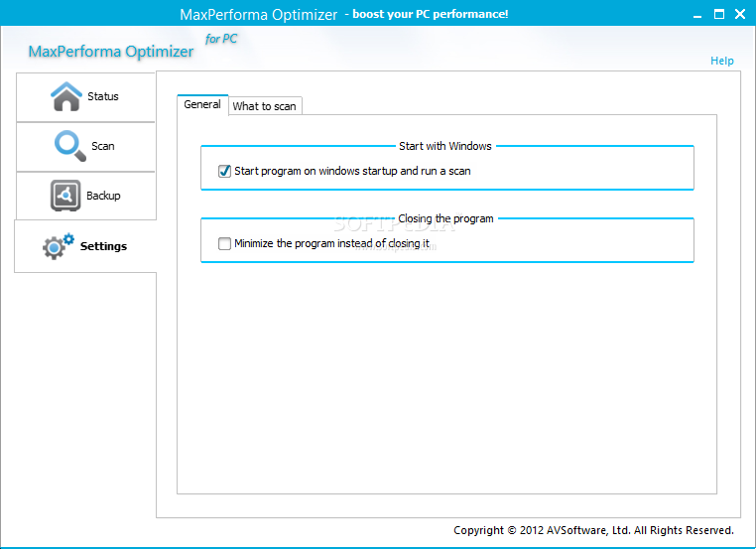
Task: Click the Scan magnifying glass icon
Action: [x=69, y=146]
